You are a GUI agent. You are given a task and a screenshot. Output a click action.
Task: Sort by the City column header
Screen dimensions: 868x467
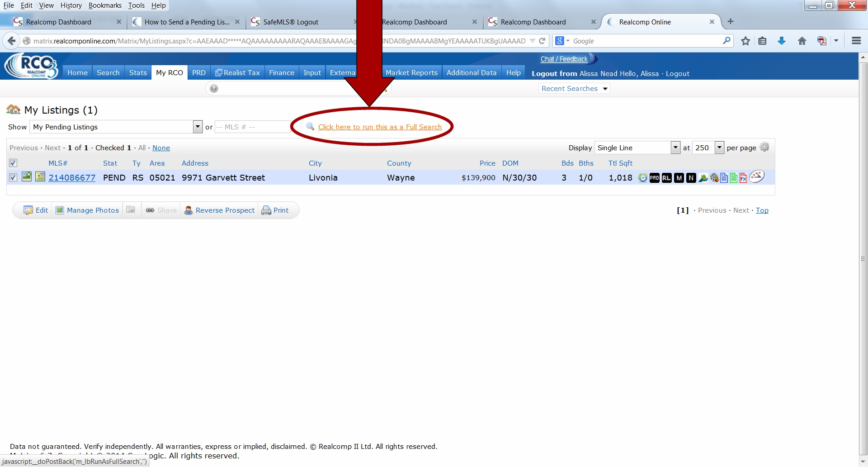pyautogui.click(x=315, y=163)
